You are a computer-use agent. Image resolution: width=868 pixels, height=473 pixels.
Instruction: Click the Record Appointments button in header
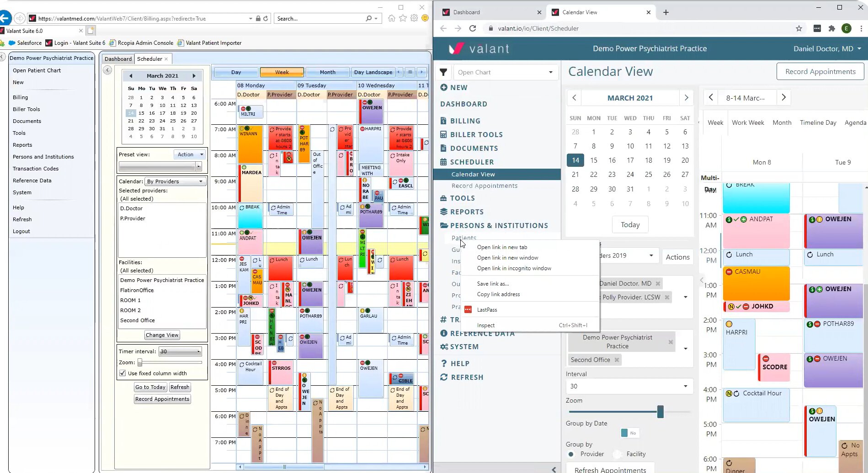(820, 72)
